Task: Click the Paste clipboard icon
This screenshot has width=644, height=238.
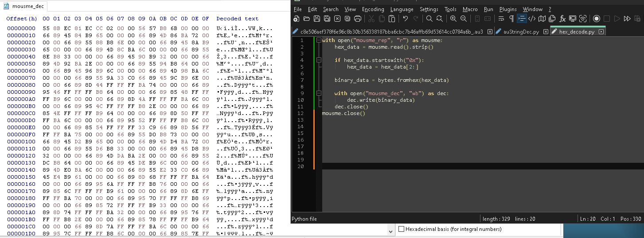Action: (x=392, y=19)
